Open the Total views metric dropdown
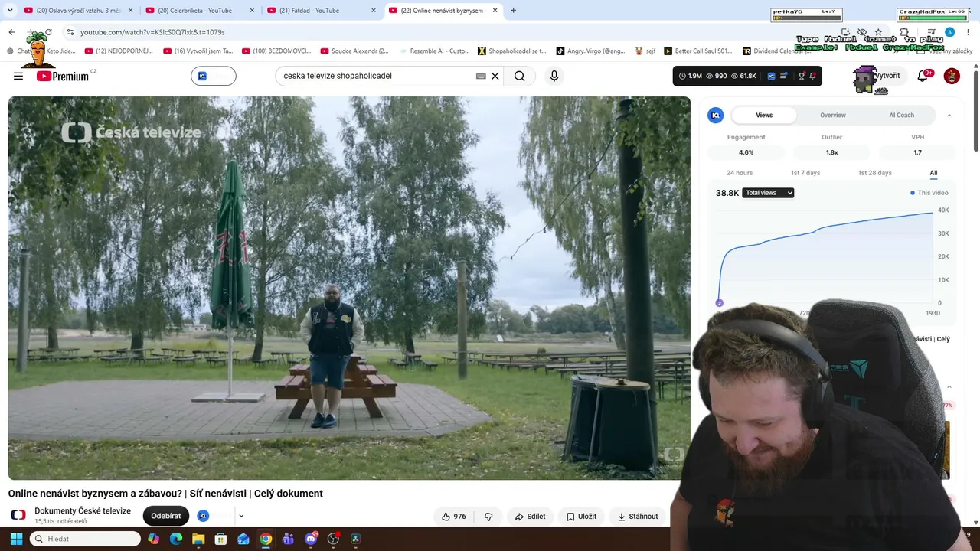980x551 pixels. (x=768, y=193)
